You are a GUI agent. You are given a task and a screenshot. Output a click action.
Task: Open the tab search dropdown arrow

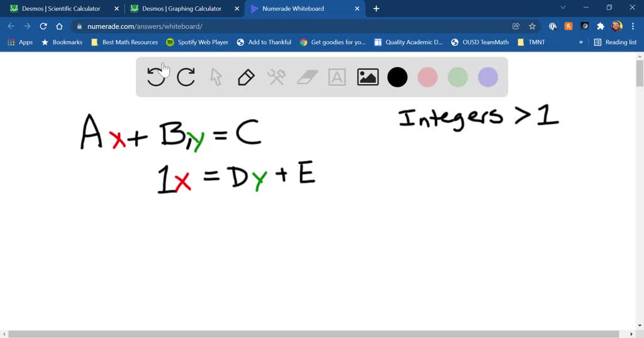pyautogui.click(x=563, y=8)
